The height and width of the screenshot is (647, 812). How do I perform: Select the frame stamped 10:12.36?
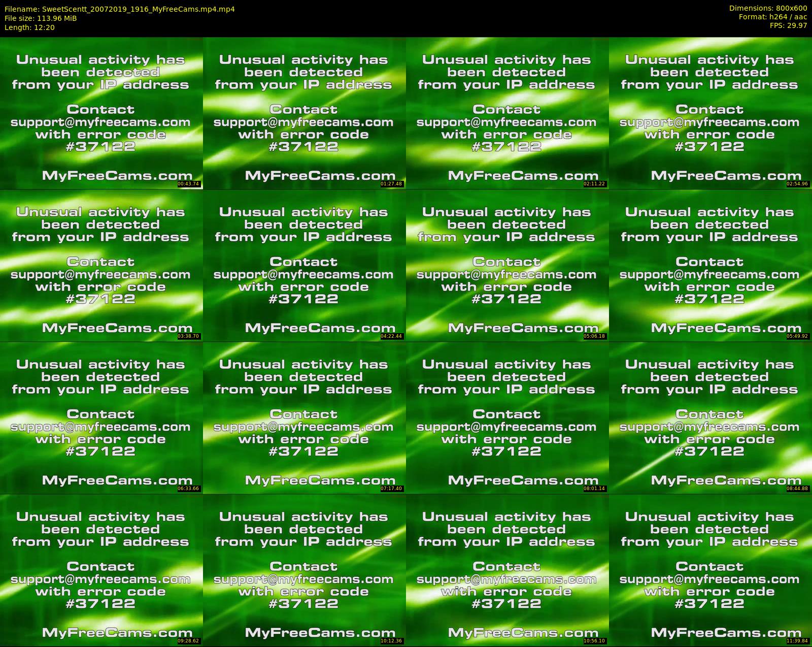(304, 570)
